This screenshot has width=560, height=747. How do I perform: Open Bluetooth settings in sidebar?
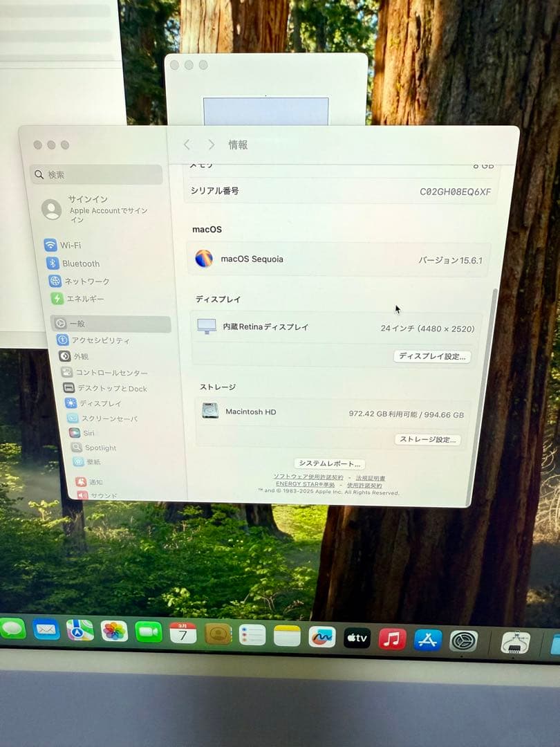point(73,264)
